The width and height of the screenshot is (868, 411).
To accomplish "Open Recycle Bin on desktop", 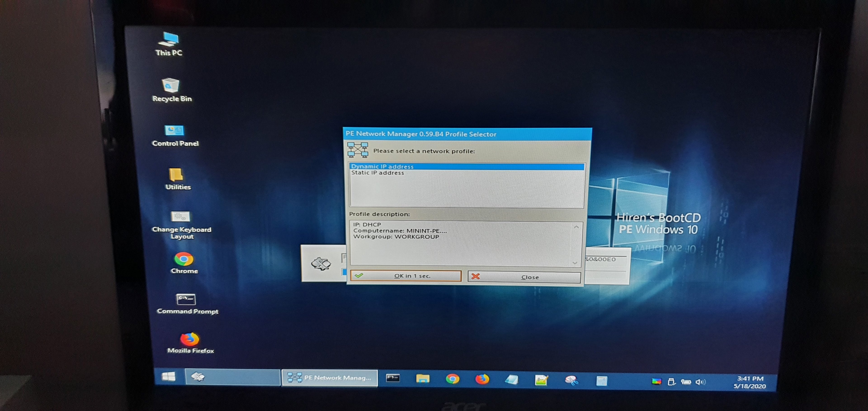I will (171, 86).
